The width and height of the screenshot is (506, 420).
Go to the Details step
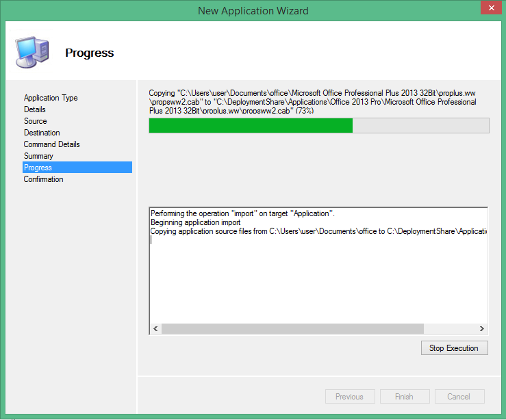[35, 109]
